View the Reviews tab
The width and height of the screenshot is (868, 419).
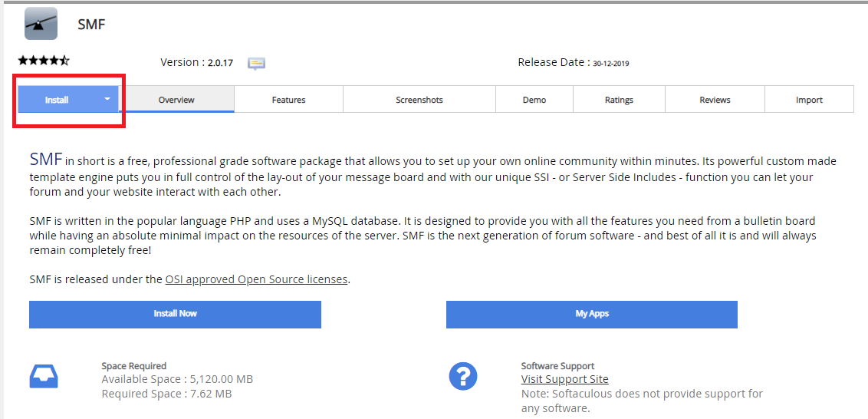715,100
